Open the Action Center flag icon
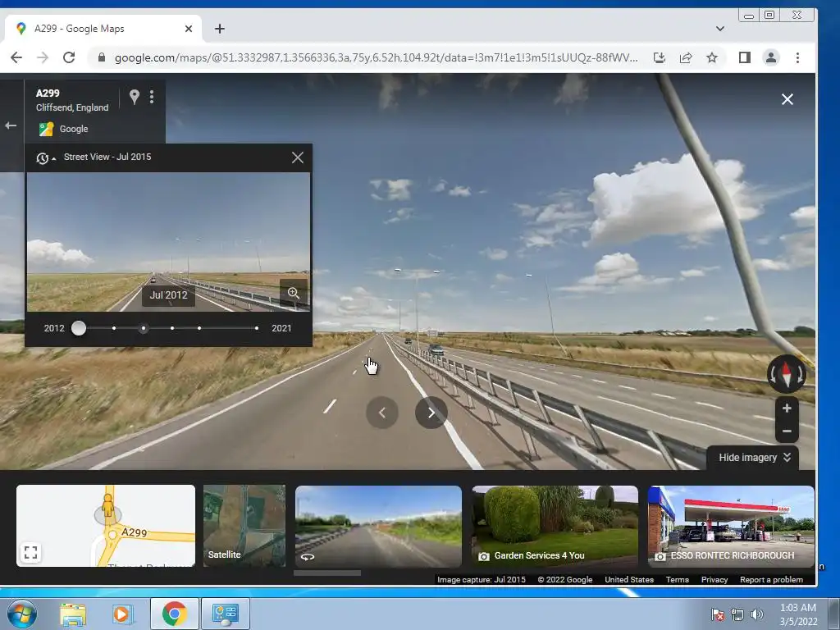Screen dimensions: 840x630 click(x=718, y=614)
